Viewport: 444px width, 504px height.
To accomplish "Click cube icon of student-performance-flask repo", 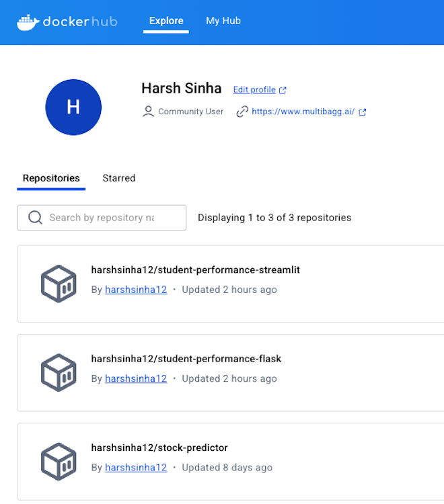I will (x=59, y=373).
